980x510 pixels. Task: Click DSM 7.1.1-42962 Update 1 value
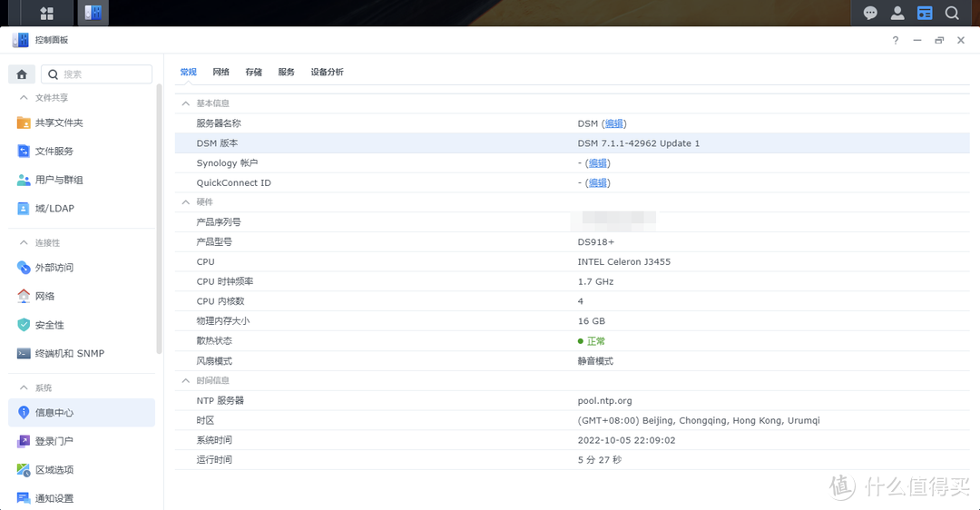click(638, 143)
